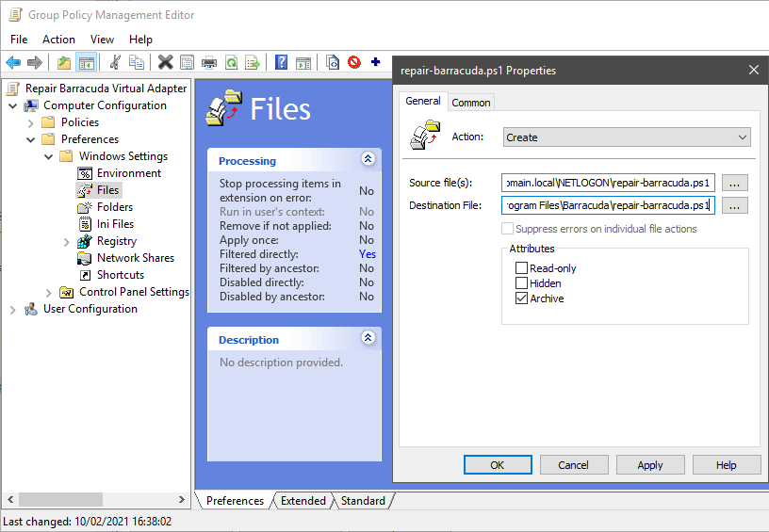The width and height of the screenshot is (769, 532).
Task: Select Folders in the tree
Action: pyautogui.click(x=115, y=207)
